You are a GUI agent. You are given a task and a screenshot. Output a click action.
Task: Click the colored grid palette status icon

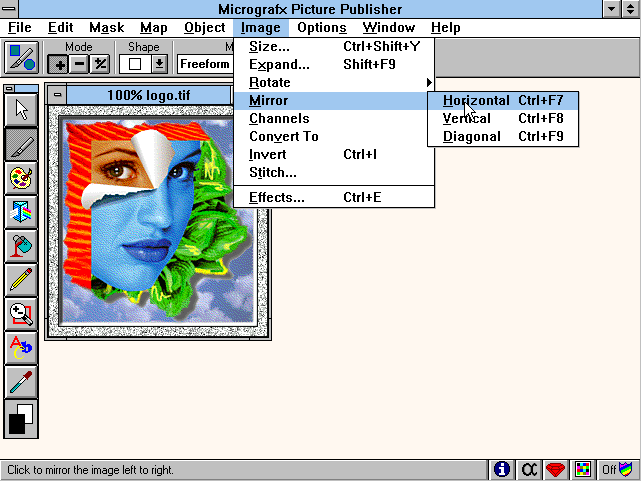click(583, 470)
